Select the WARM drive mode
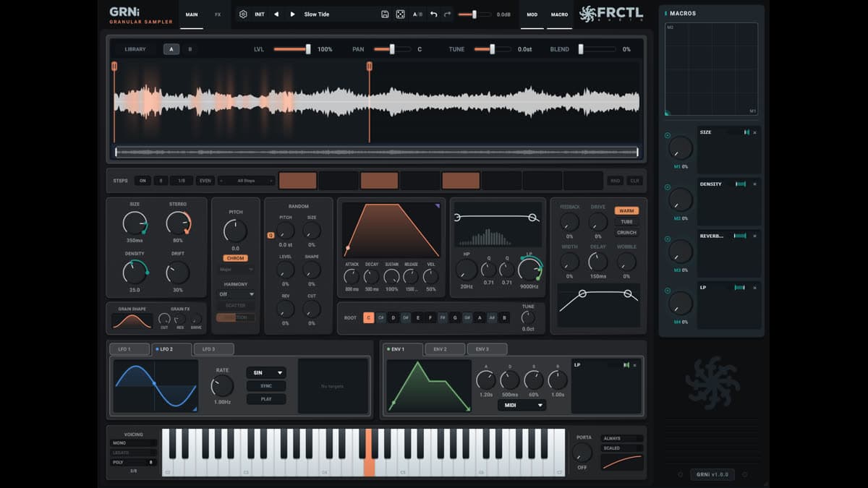Screen dimensions: 868x488 pyautogui.click(x=626, y=211)
